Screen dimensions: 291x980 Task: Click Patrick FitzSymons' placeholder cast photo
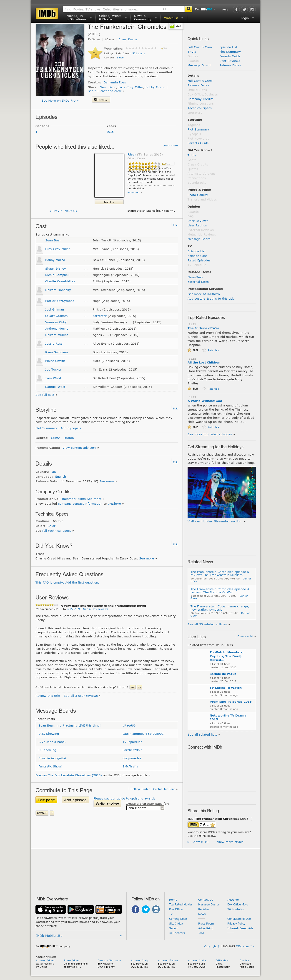pos(39,301)
